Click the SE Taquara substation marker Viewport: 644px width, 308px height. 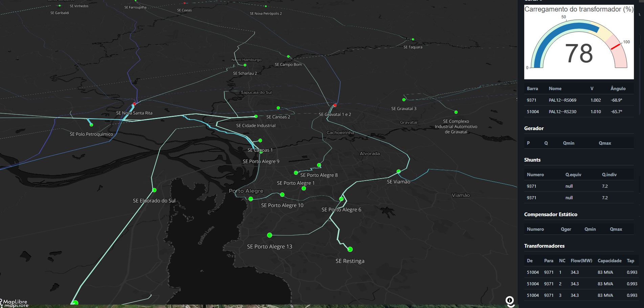point(413,39)
